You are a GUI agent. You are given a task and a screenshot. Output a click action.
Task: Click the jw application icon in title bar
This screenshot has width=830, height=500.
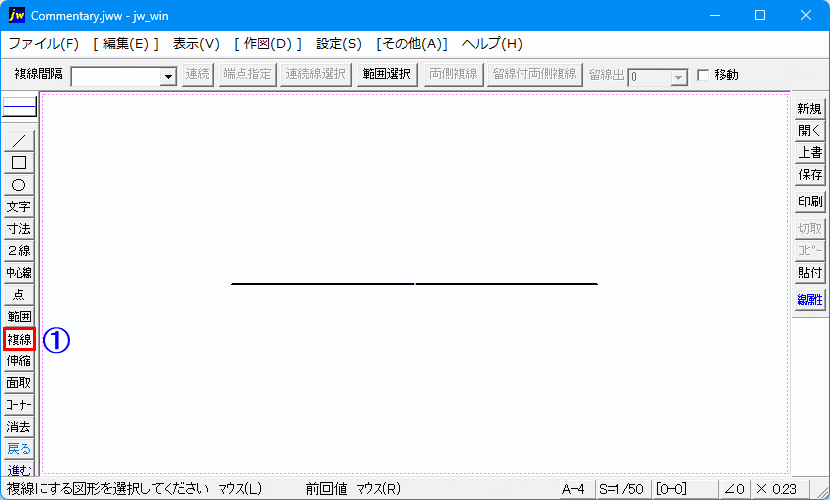coord(16,15)
